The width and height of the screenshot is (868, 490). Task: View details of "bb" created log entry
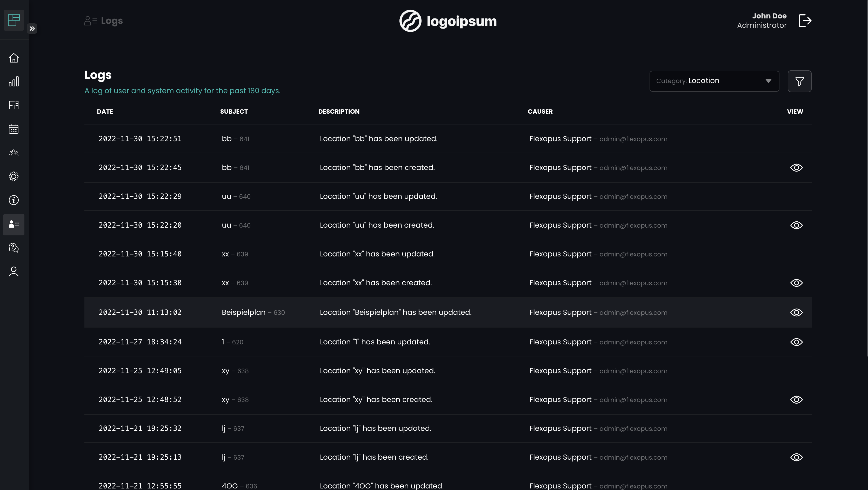[x=796, y=168]
